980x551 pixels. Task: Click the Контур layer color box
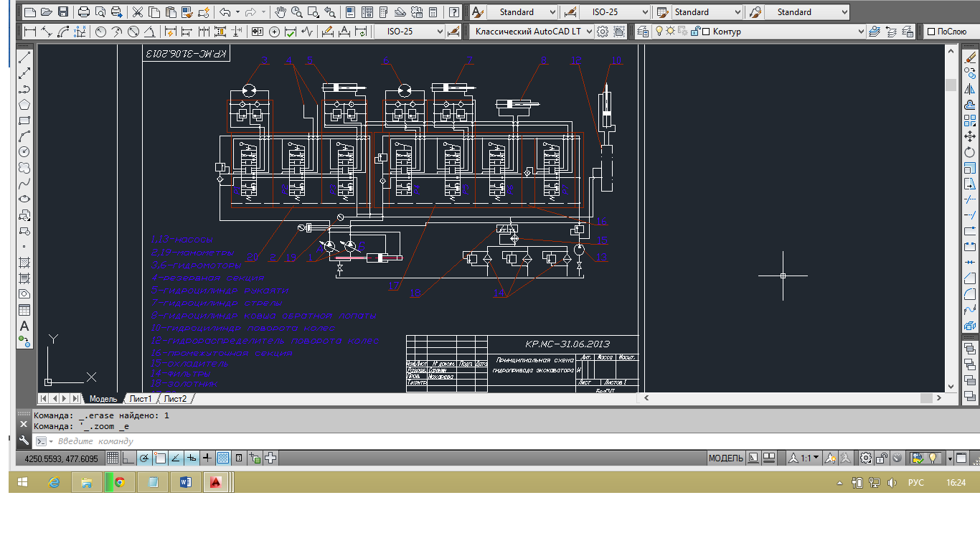click(706, 32)
